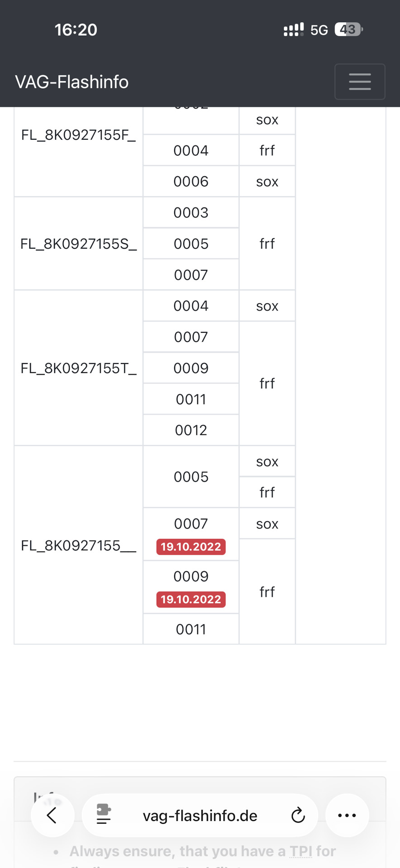
Task: Tap the FL_8K0927155F_ file name cell
Action: [x=78, y=135]
